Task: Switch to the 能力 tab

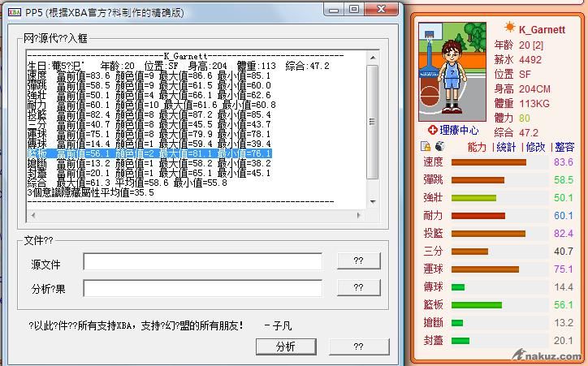Action: click(477, 147)
